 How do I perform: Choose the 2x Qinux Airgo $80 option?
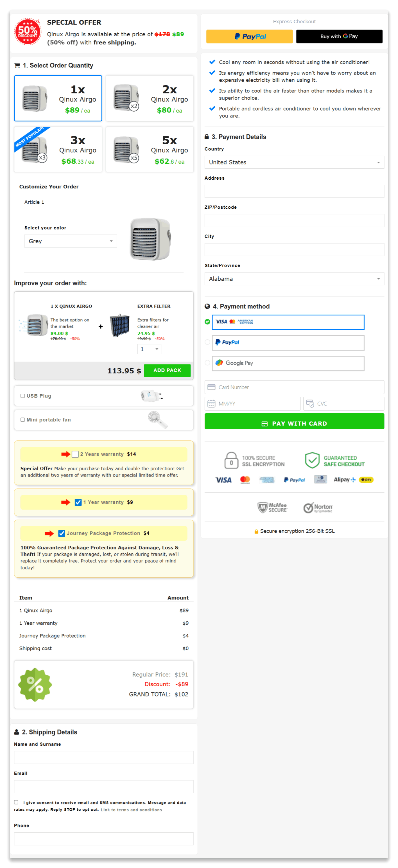pyautogui.click(x=150, y=98)
